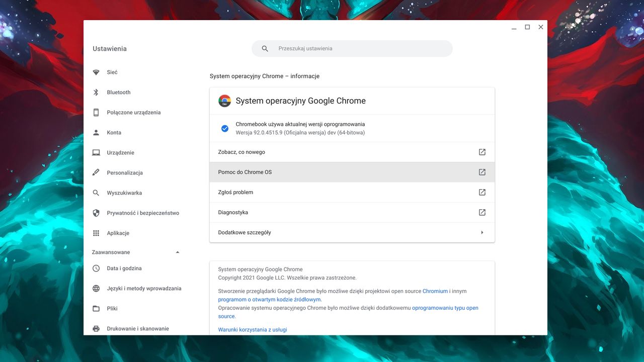Click the System operacyjny Chrome – informacje heading
Screen dimensions: 644x362
coord(265,76)
